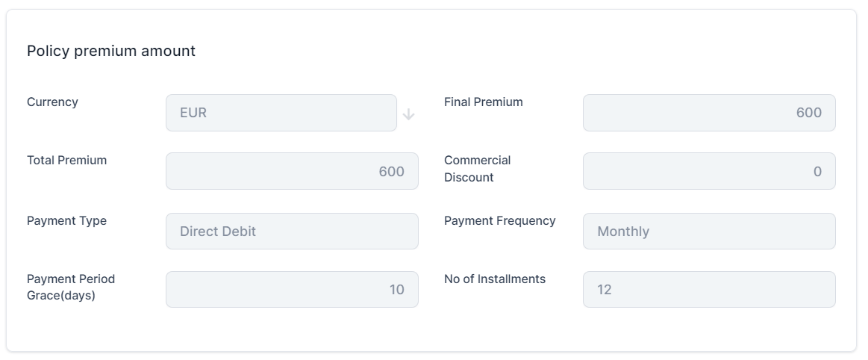This screenshot has height=360, width=868.
Task: Click the No of Installments input
Action: (x=708, y=290)
